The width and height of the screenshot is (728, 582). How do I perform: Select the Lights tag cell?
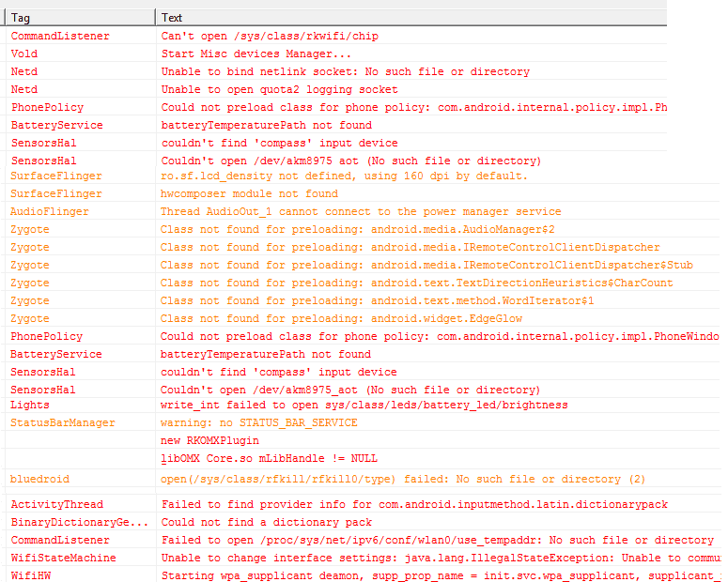click(30, 405)
